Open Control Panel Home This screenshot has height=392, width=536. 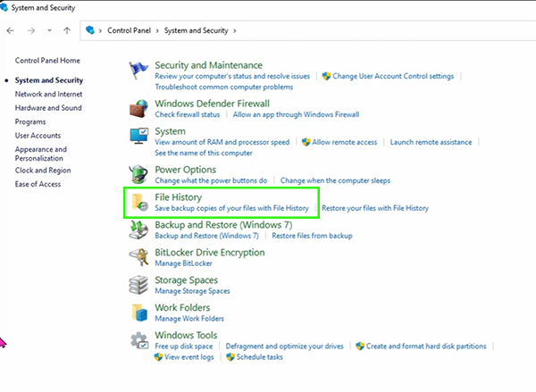click(47, 61)
